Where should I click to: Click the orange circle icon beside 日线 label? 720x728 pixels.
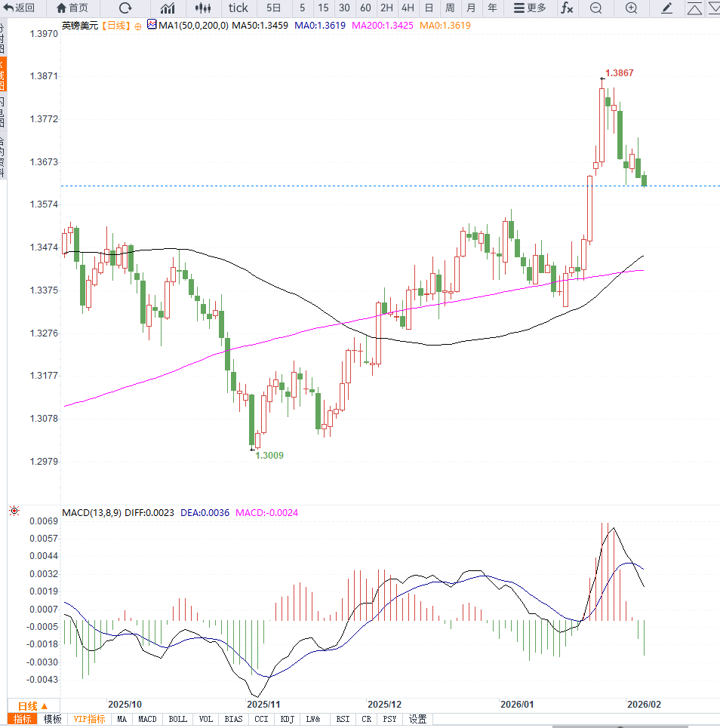pos(138,26)
